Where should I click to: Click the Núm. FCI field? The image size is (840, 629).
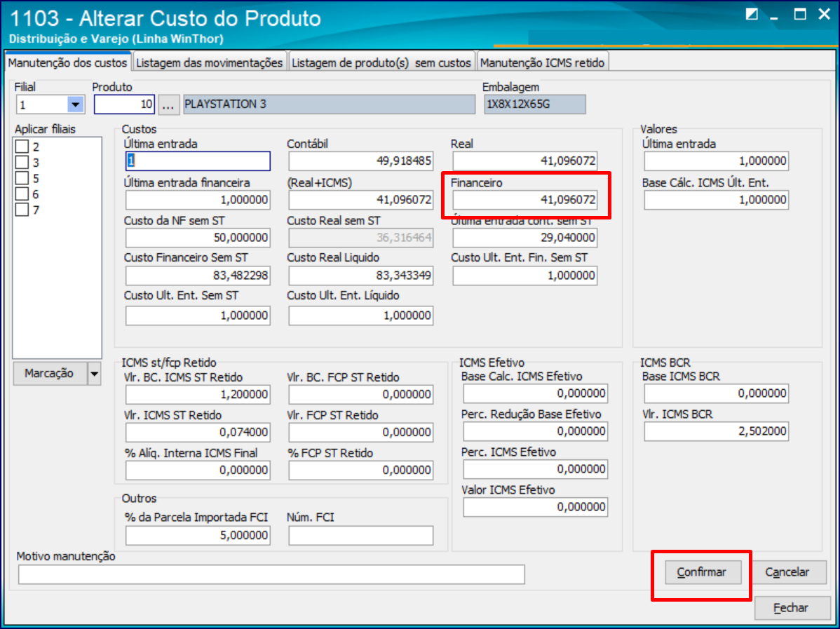tap(361, 536)
